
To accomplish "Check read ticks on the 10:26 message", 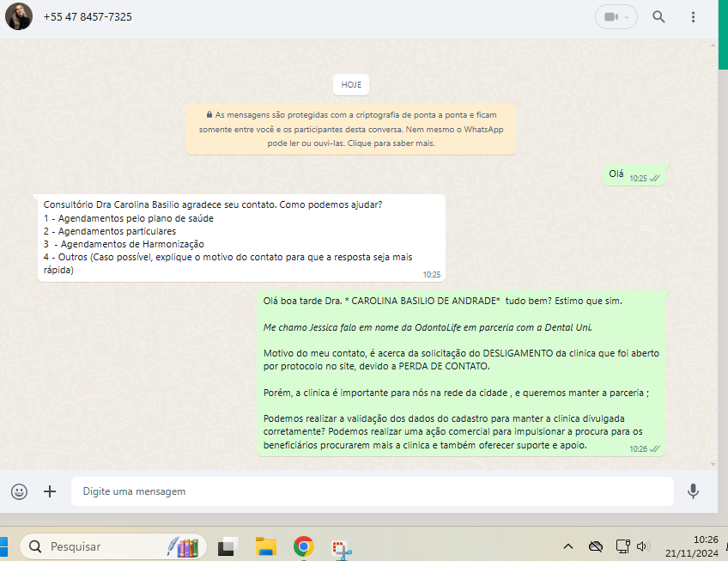I will pyautogui.click(x=654, y=449).
